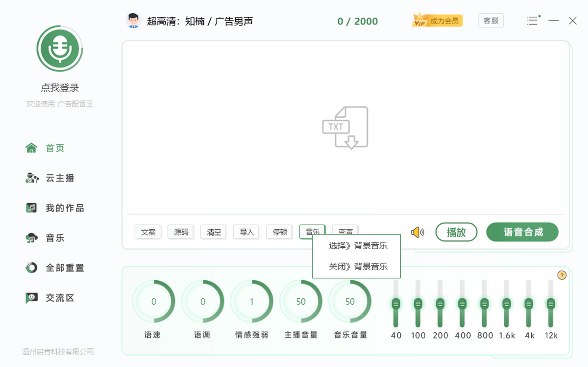This screenshot has width=588, height=367.
Task: Choose 选择》背景音乐 from popup menu
Action: (358, 246)
